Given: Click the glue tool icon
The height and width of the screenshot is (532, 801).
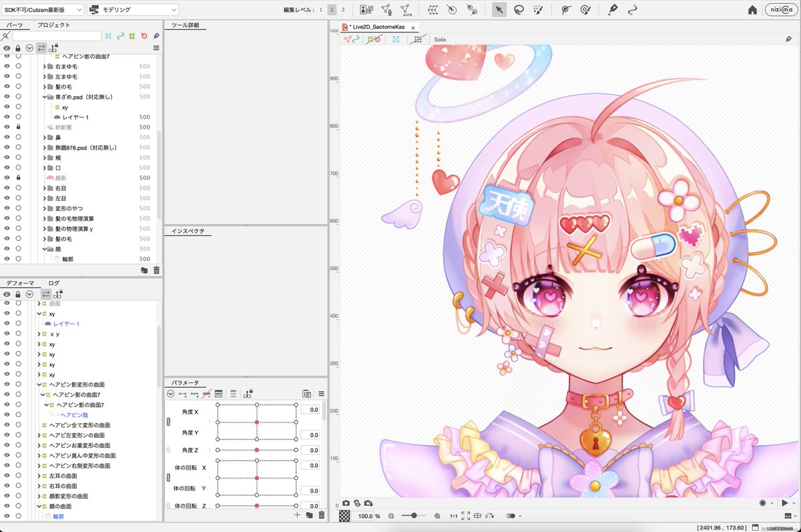Looking at the screenshot, I should click(x=612, y=10).
